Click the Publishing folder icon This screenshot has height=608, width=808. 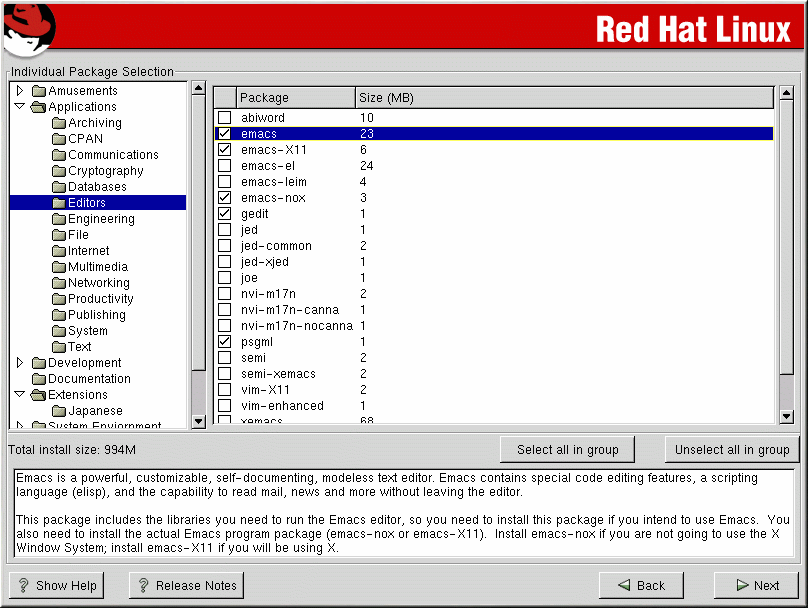pyautogui.click(x=59, y=315)
